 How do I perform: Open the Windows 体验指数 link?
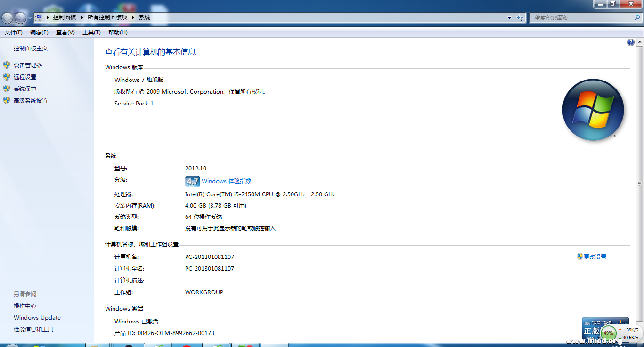pos(226,181)
